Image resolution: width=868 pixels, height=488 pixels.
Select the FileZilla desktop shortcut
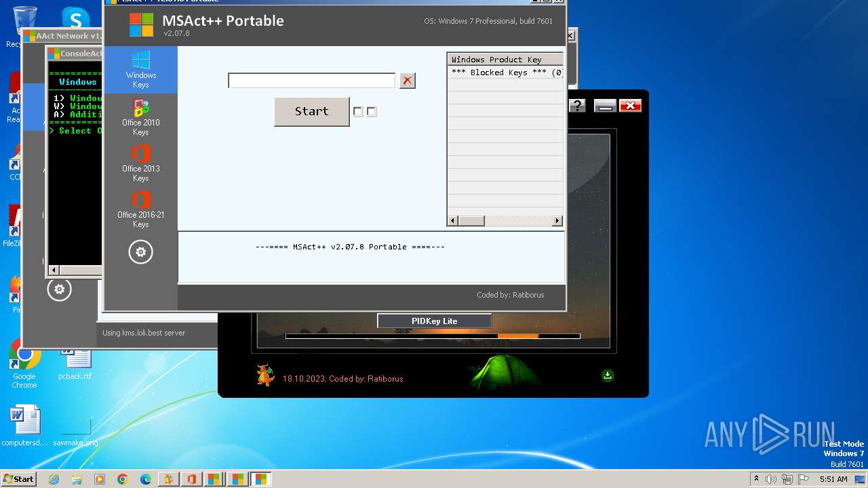pyautogui.click(x=14, y=227)
